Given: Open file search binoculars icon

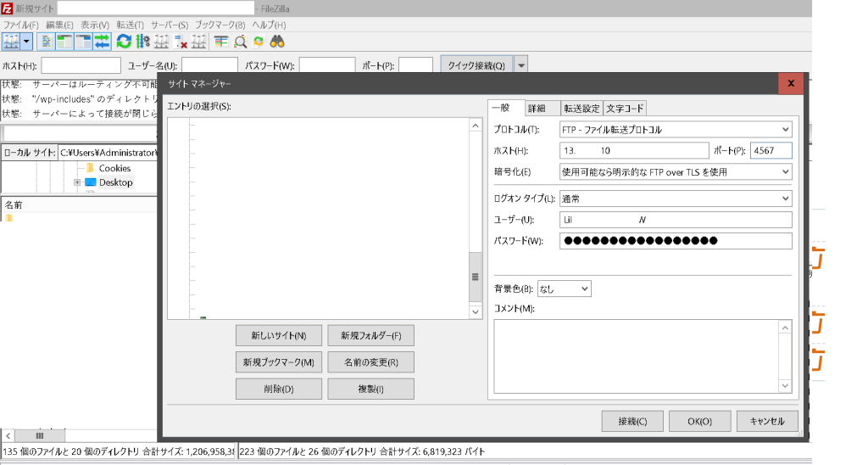Looking at the screenshot, I should (x=277, y=42).
